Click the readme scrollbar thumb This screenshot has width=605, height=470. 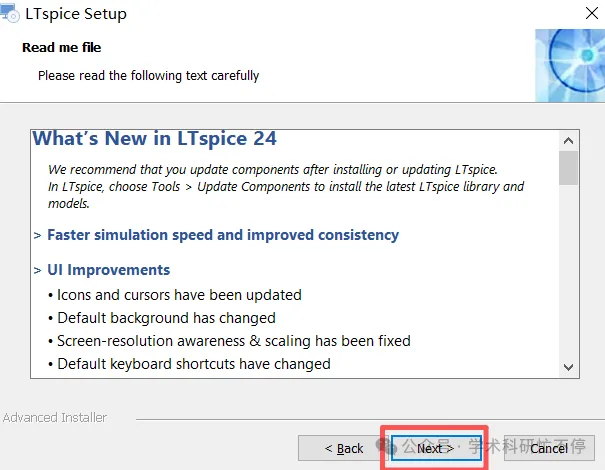pyautogui.click(x=568, y=168)
